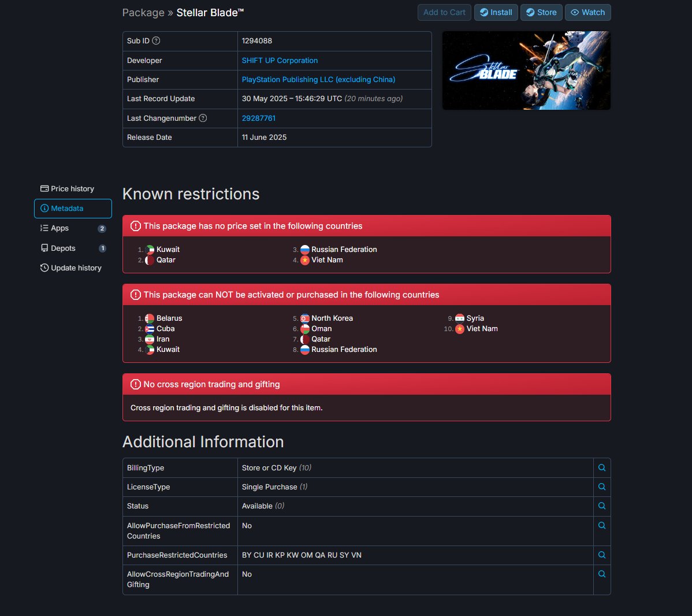Viewport: 692px width, 616px height.
Task: Click the Add to Cart button
Action: (x=444, y=12)
